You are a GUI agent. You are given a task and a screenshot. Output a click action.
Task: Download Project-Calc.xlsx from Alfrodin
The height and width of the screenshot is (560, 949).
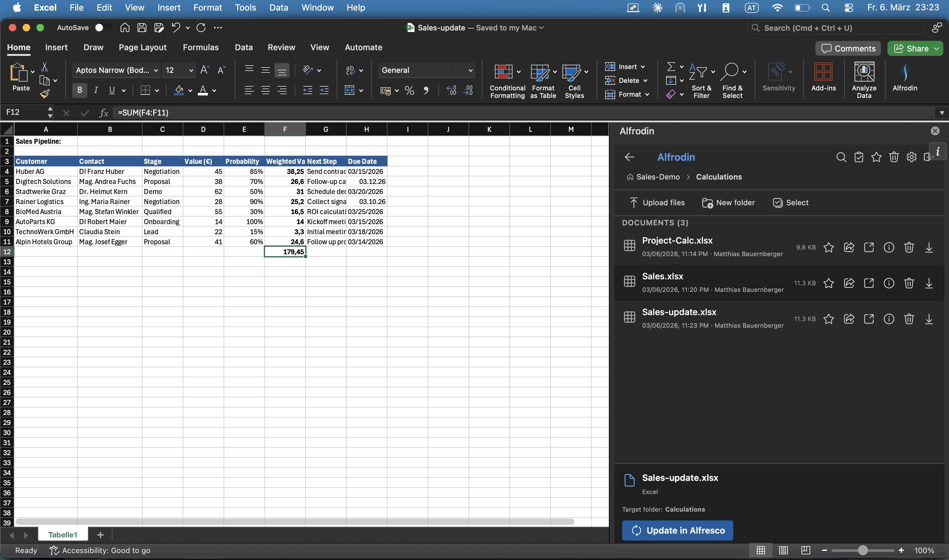click(929, 248)
